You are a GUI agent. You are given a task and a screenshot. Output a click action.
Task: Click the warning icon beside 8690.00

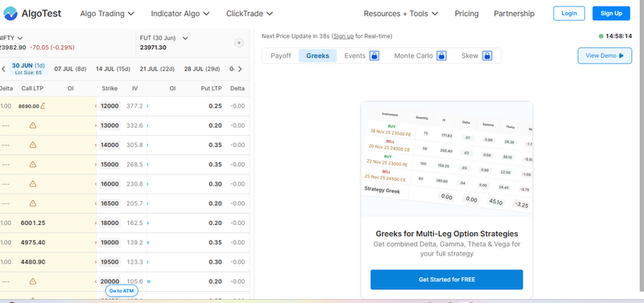tap(43, 106)
